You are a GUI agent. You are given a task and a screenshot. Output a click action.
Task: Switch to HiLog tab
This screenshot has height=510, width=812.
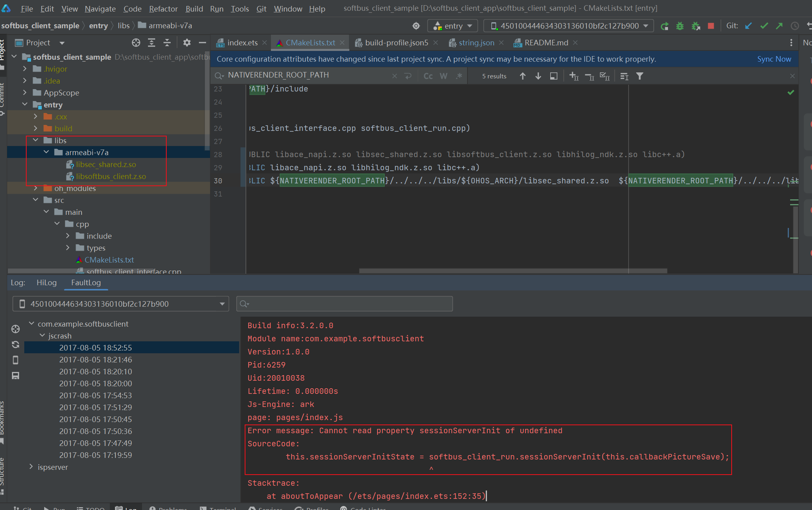click(47, 282)
